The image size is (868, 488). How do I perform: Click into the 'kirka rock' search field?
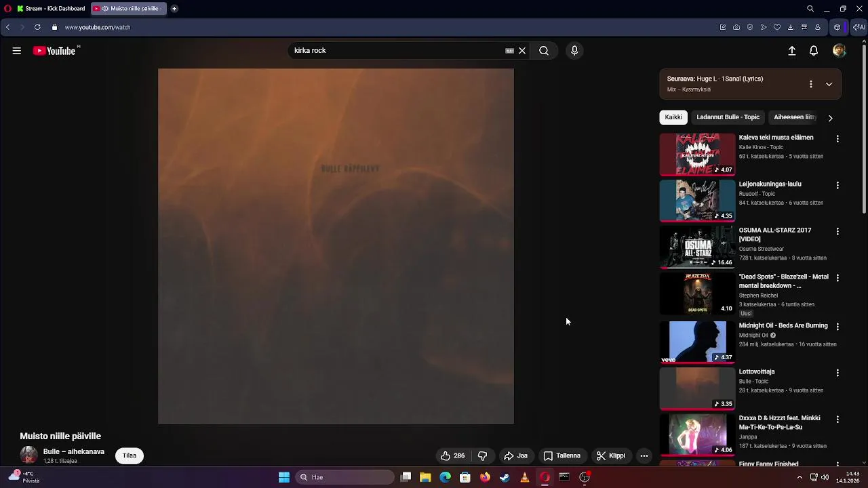click(x=397, y=51)
